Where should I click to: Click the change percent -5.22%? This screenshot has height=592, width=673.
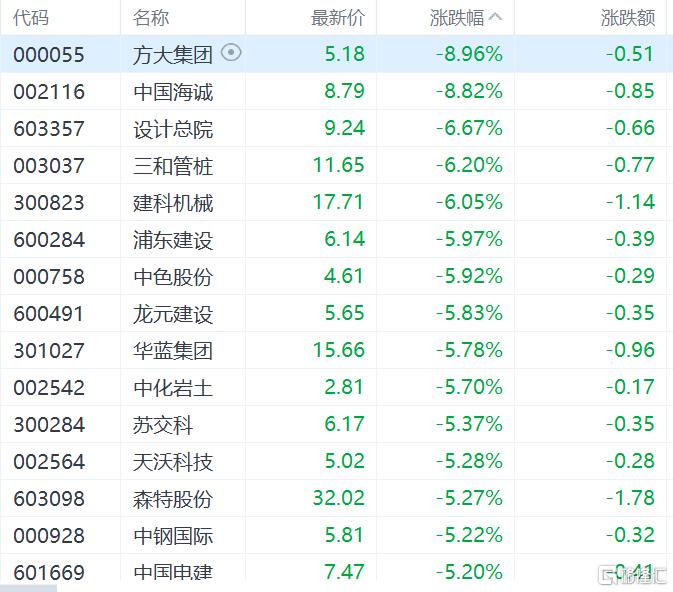coord(469,534)
